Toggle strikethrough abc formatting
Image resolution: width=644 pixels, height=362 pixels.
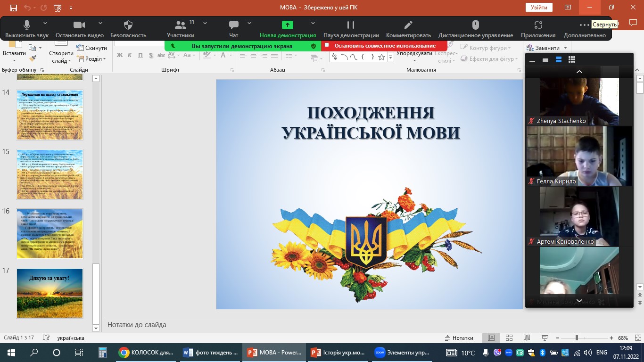click(x=161, y=55)
